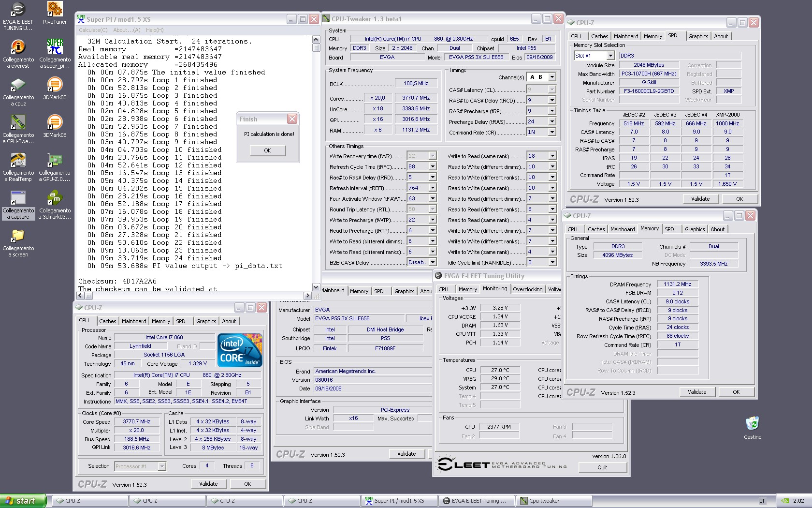Click the XMP SPD Ext. field

728,91
